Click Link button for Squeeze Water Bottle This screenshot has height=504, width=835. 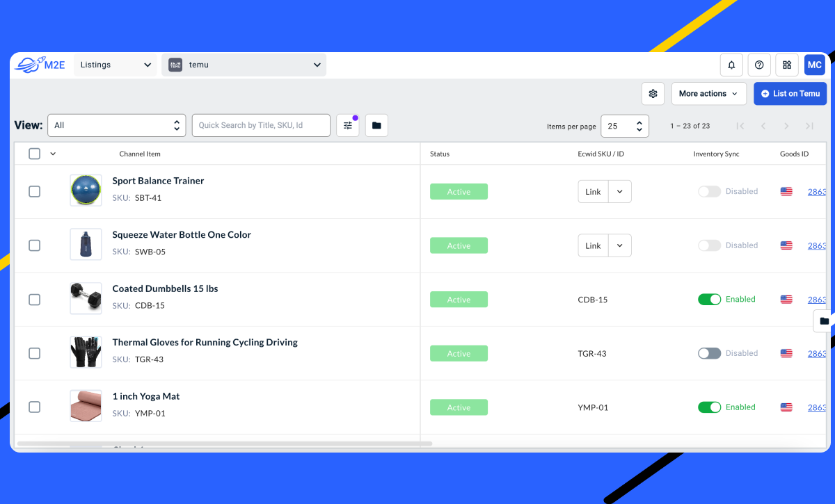(x=593, y=245)
